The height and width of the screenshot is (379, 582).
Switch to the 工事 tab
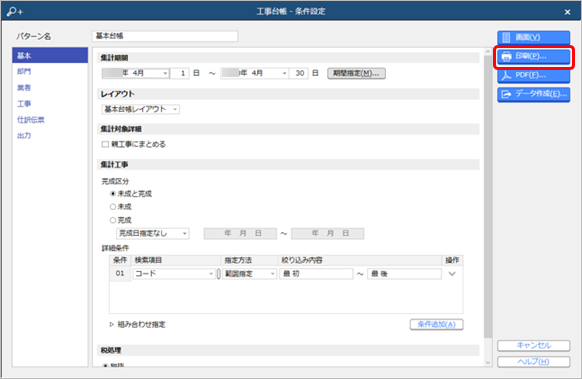(24, 104)
